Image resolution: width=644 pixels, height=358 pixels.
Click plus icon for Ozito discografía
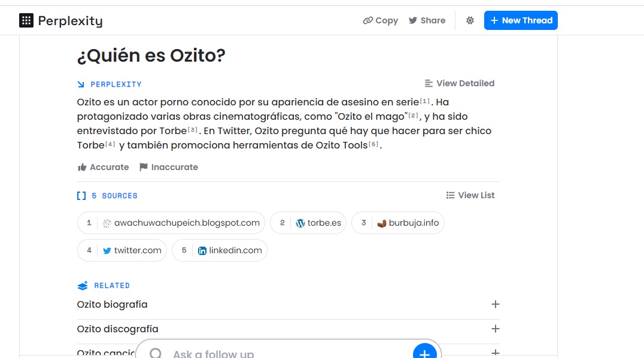point(496,329)
